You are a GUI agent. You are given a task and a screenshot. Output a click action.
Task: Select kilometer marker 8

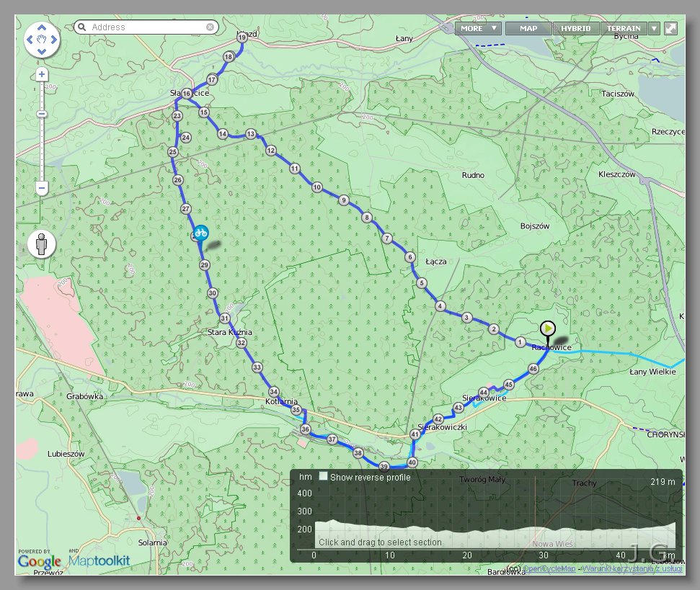366,218
